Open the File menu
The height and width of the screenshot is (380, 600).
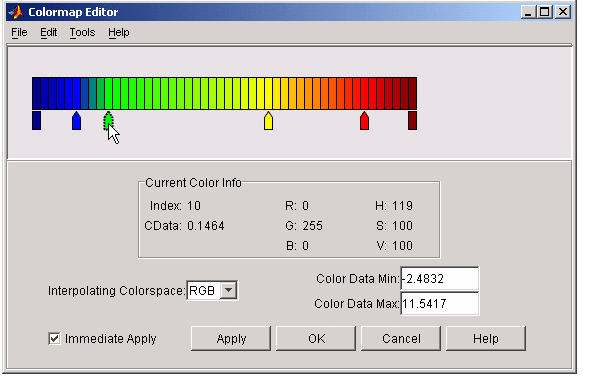19,33
